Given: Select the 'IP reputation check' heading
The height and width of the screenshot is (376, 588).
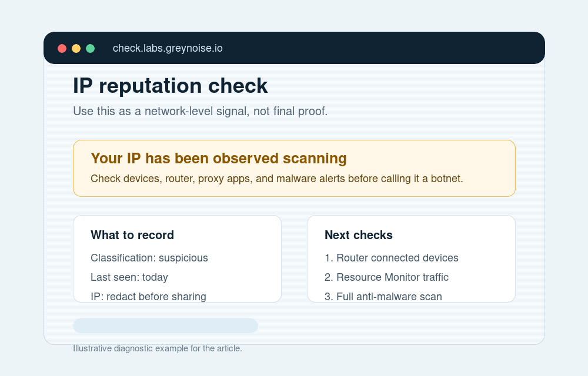Looking at the screenshot, I should point(171,86).
